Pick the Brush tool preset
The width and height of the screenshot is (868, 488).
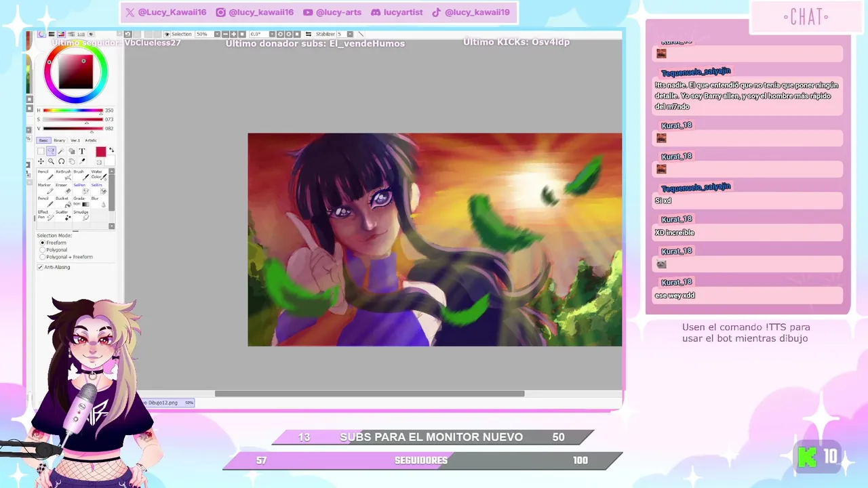81,175
